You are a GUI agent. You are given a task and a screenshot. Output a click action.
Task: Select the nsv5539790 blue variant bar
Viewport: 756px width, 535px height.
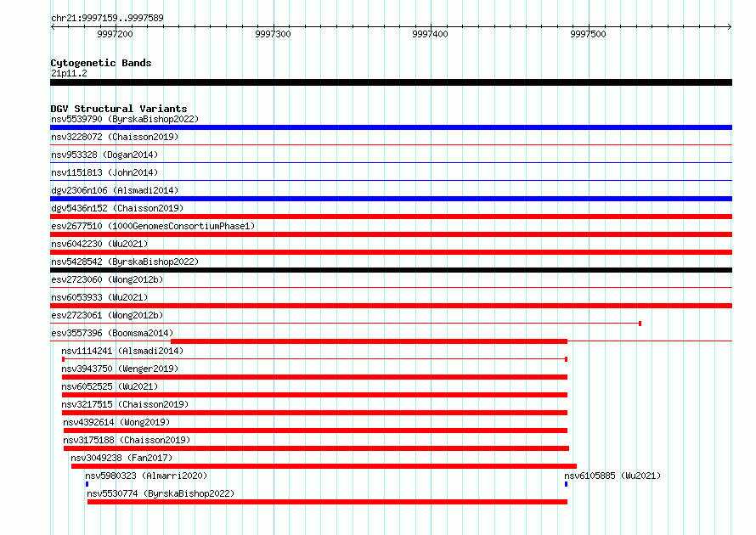pyautogui.click(x=391, y=127)
